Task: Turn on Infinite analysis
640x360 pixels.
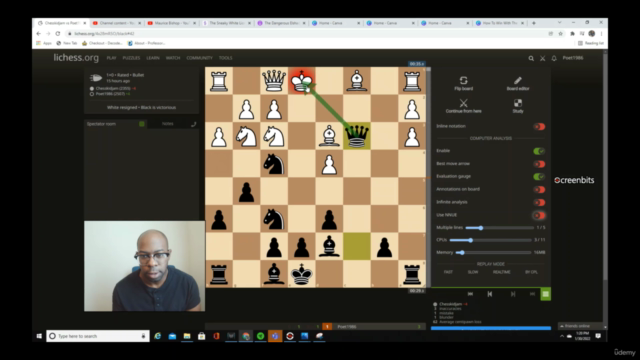Action: [x=539, y=202]
